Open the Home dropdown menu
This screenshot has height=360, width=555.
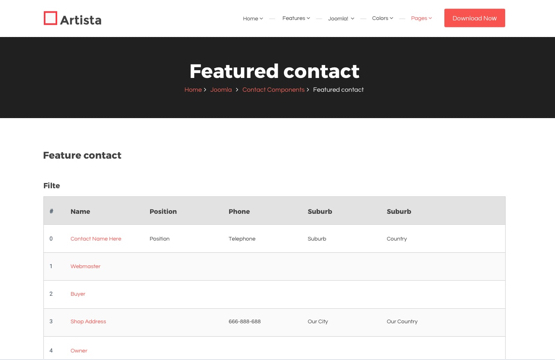pyautogui.click(x=253, y=18)
